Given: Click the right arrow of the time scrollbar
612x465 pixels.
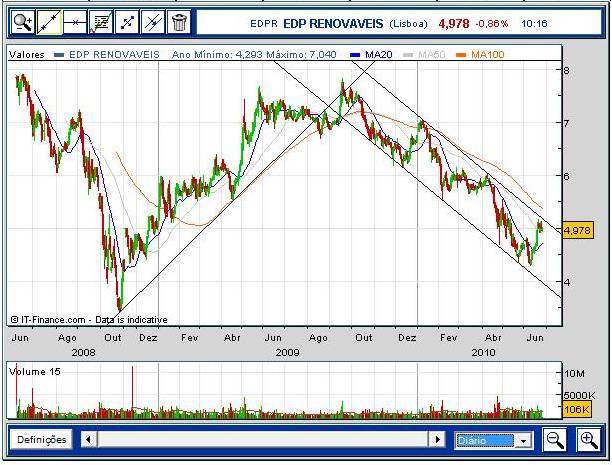Looking at the screenshot, I should pyautogui.click(x=437, y=440).
